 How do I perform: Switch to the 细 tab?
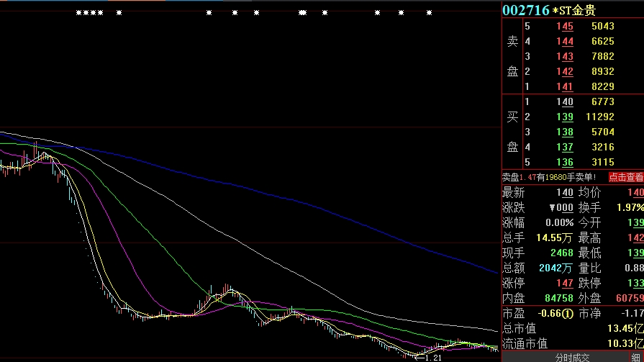tap(635, 357)
